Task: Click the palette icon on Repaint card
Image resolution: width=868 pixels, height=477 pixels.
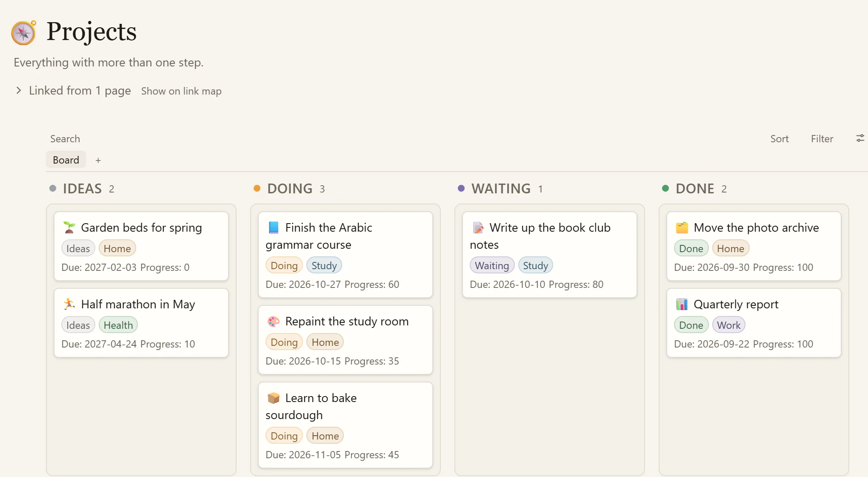Action: point(273,321)
